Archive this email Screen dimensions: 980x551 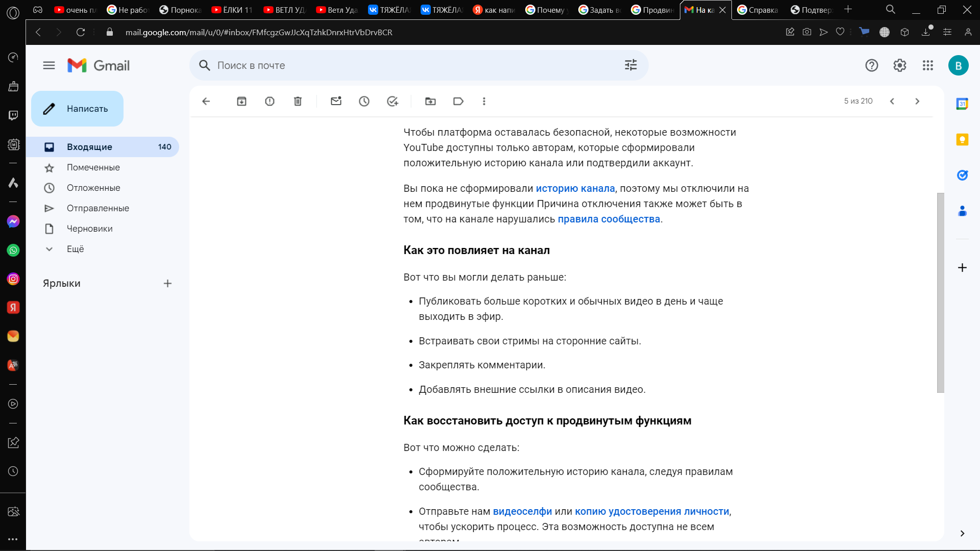click(x=241, y=102)
